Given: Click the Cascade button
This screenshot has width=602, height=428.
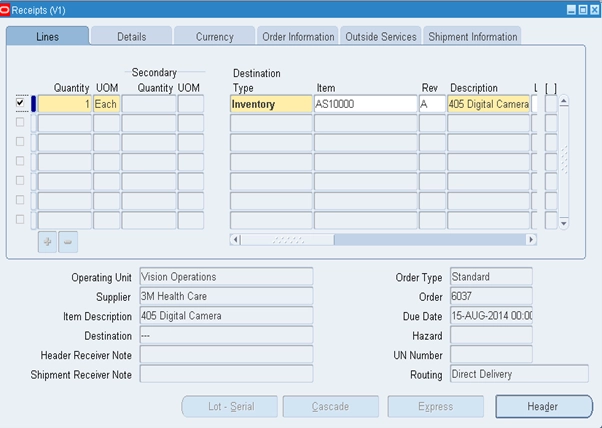Looking at the screenshot, I should (331, 407).
